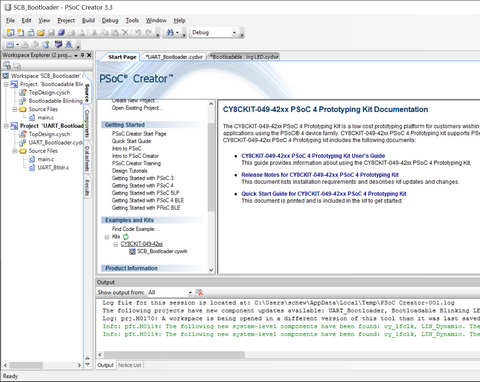Image resolution: width=480 pixels, height=382 pixels.
Task: Collapse the Kits tree node
Action: [107, 237]
